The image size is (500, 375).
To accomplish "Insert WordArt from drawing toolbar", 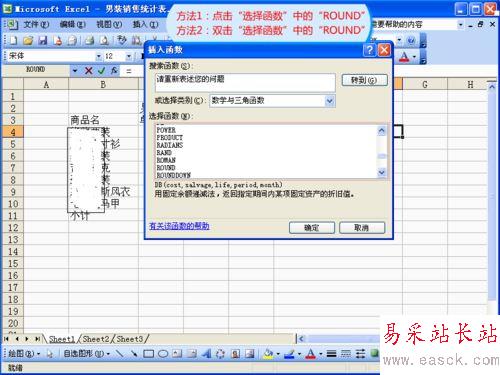I will (206, 354).
